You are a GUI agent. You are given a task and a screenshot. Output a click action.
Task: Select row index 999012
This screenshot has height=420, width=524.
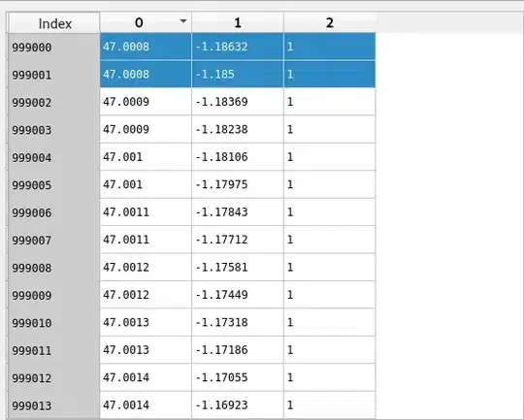point(54,378)
